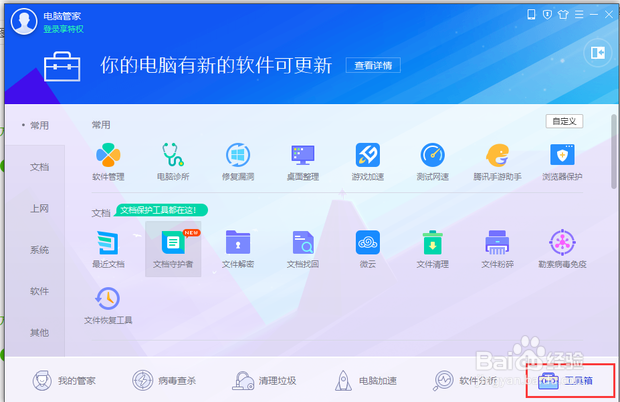Click the vertical scrollbar thumb
The image size is (620, 402).
(614, 152)
